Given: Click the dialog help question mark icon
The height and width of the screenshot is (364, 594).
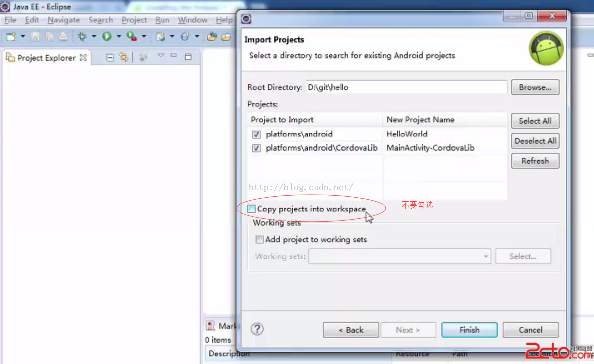Looking at the screenshot, I should click(257, 329).
